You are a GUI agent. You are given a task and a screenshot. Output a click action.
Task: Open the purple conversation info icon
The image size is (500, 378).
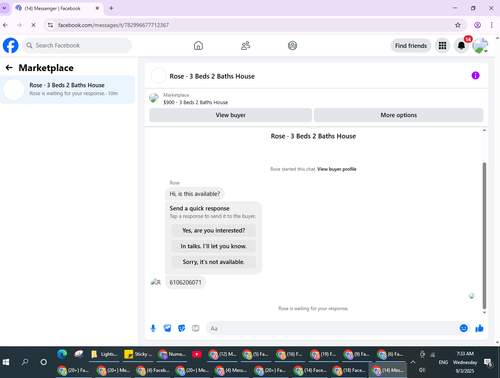pyautogui.click(x=475, y=76)
